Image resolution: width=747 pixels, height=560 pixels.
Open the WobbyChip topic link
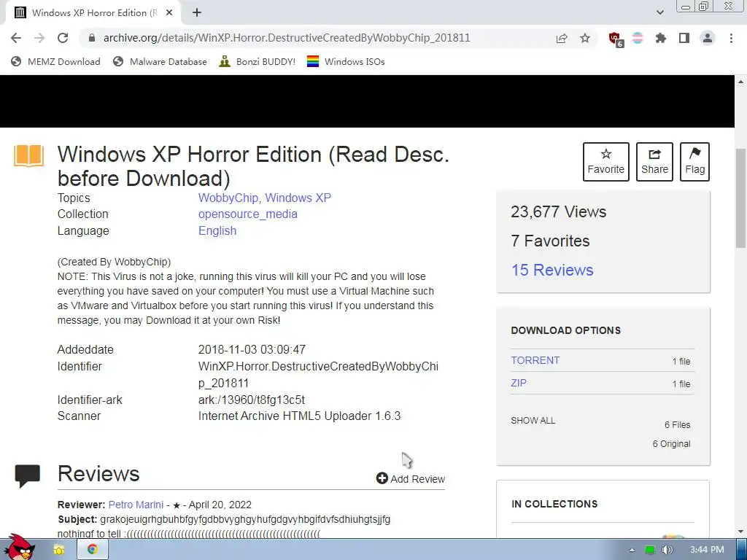click(228, 198)
